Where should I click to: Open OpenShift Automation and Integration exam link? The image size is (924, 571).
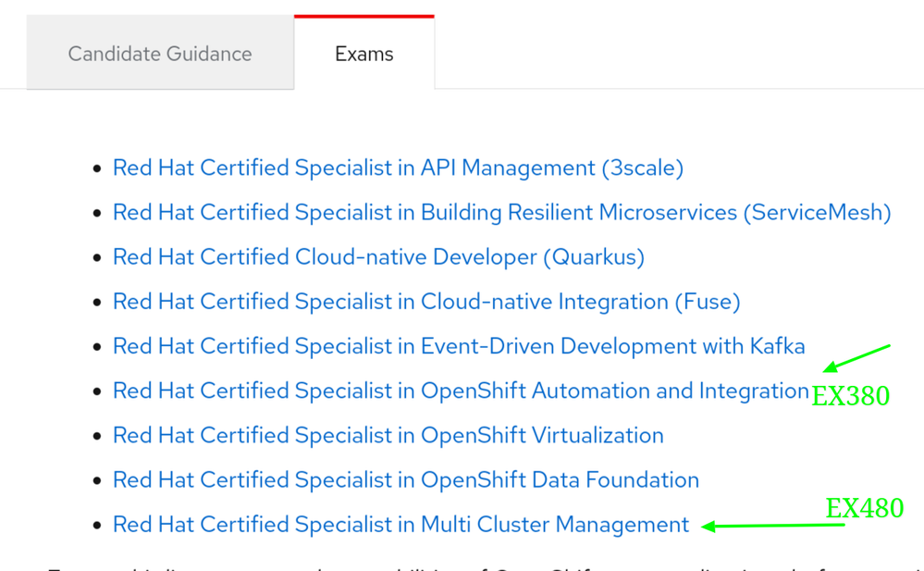pyautogui.click(x=461, y=391)
